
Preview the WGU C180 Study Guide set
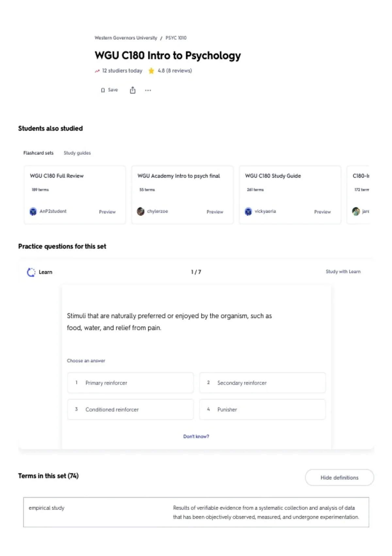(322, 212)
